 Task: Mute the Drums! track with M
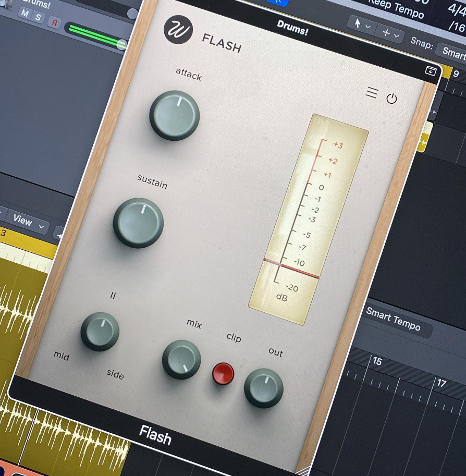pyautogui.click(x=25, y=14)
